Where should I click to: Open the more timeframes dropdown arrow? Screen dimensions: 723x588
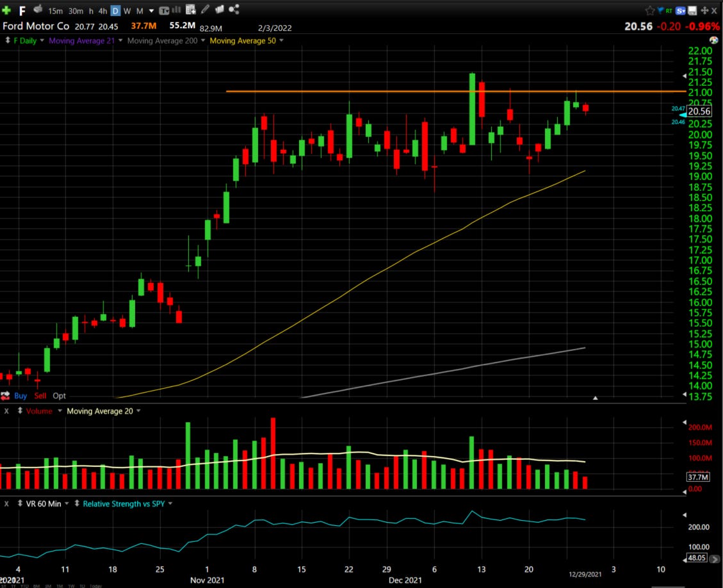tap(151, 11)
